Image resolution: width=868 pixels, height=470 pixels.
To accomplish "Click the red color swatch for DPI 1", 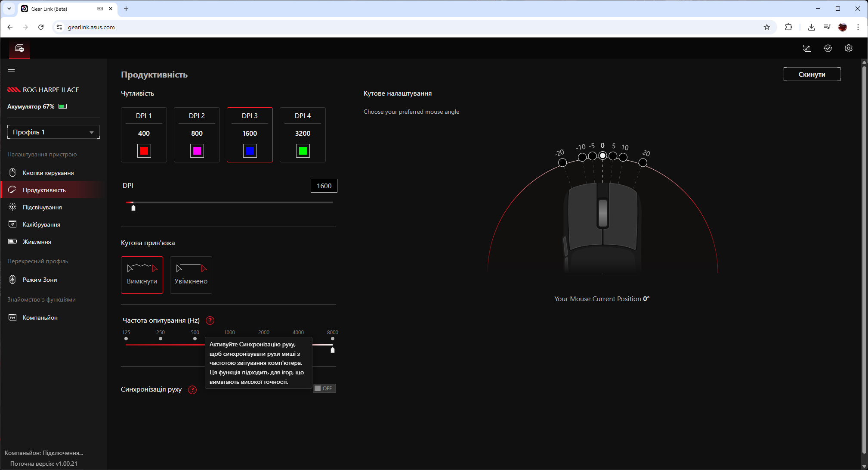I will [144, 151].
